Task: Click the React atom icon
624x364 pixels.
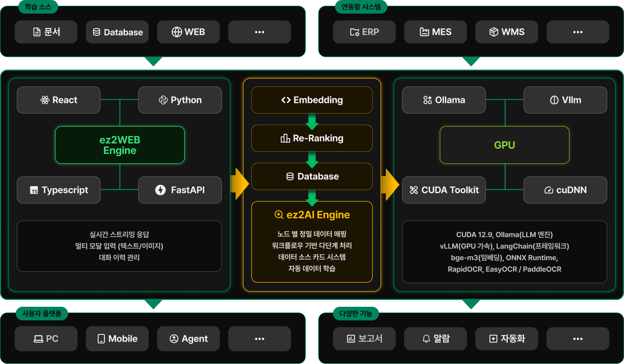Action: [45, 100]
